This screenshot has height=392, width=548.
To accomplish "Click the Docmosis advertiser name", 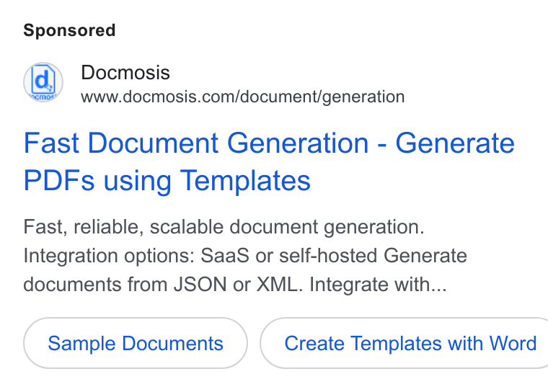I will pyautogui.click(x=125, y=73).
